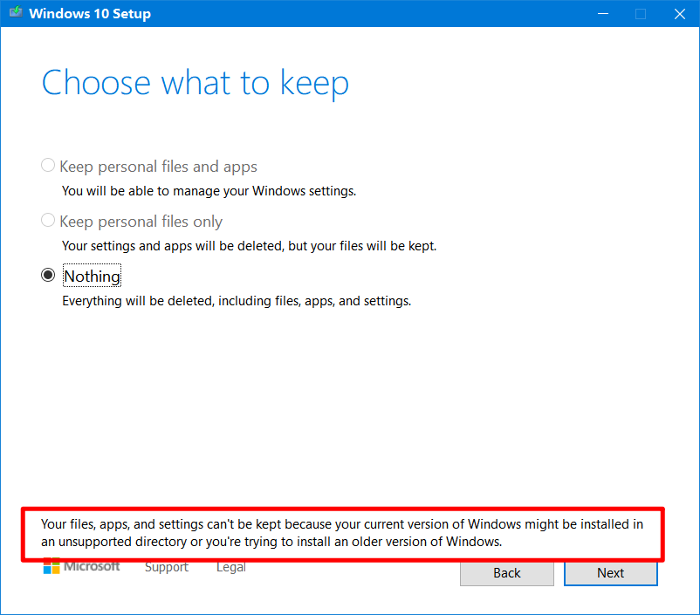Image resolution: width=700 pixels, height=615 pixels.
Task: Click 'Your settings and apps will be deleted' text
Action: 249,246
